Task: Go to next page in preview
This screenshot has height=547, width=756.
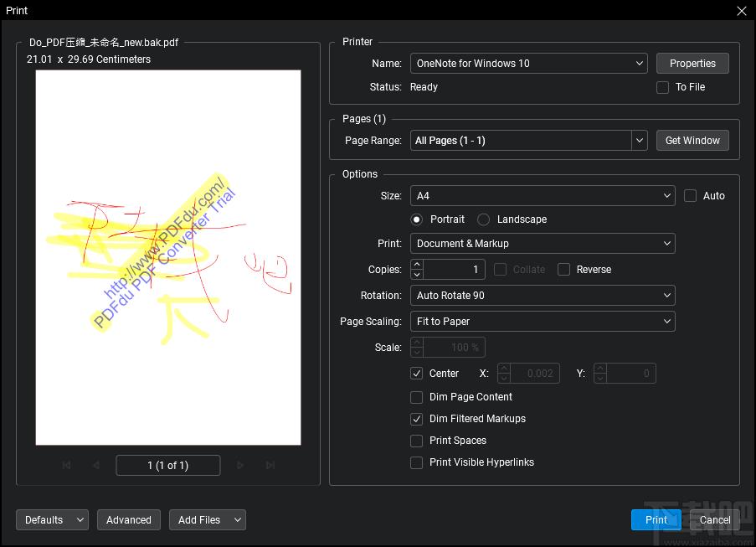Action: point(240,465)
